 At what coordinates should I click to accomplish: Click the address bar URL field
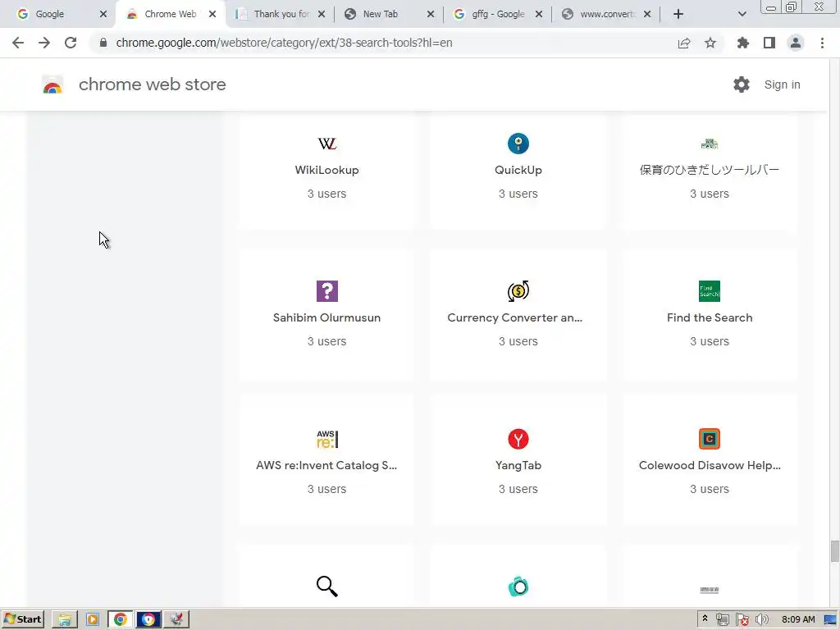[381, 43]
